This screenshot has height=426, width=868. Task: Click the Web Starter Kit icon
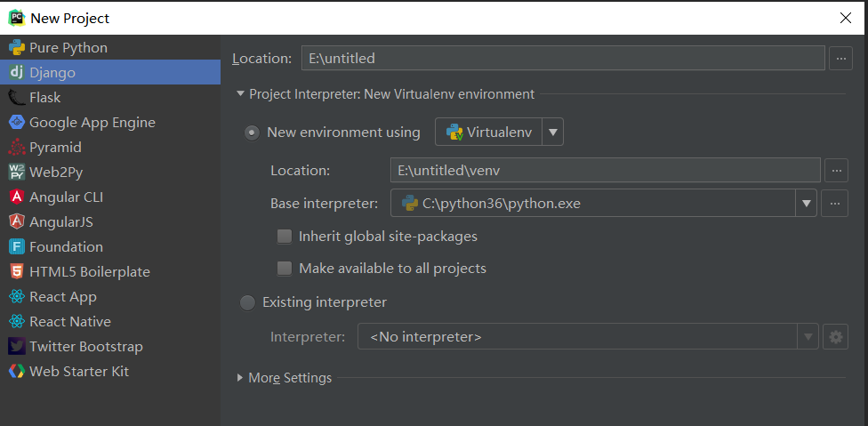point(17,371)
